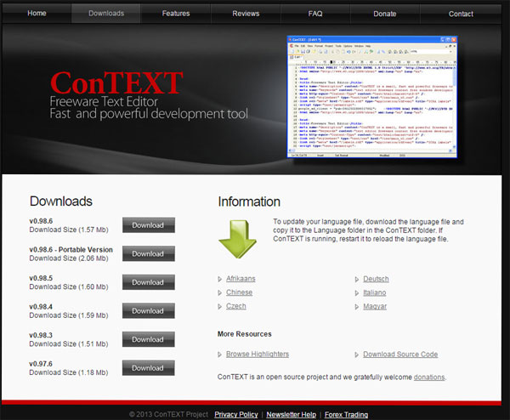Switch to the FAQ tab
This screenshot has width=510, height=420.
click(x=315, y=14)
